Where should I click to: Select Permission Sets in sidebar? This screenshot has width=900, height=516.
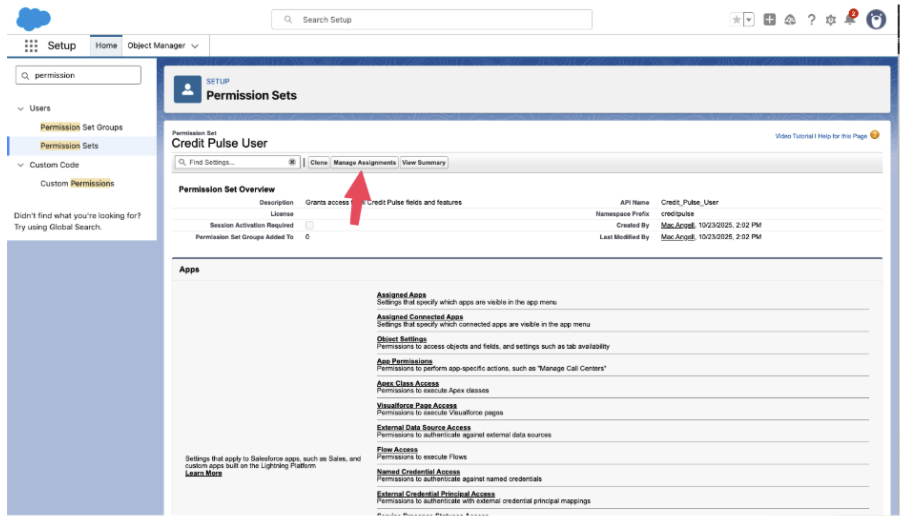tap(69, 146)
